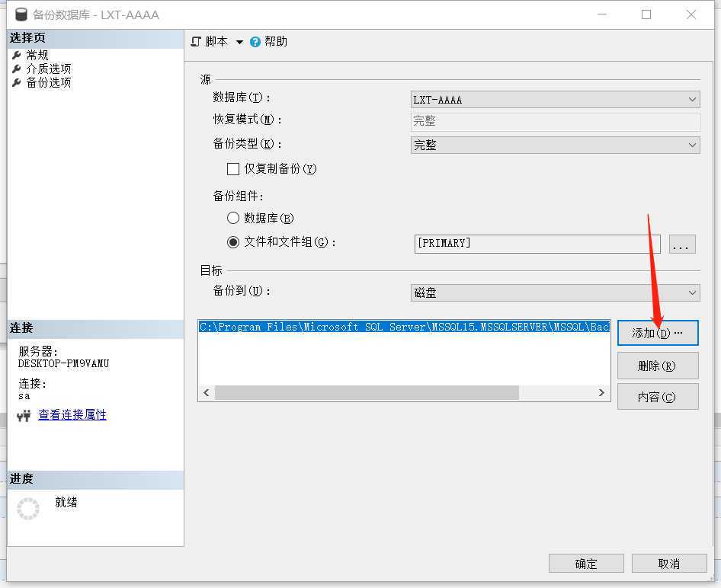721x588 pixels.
Task: Click the server name DESKTOP-PM9VAMU
Action: (x=63, y=364)
